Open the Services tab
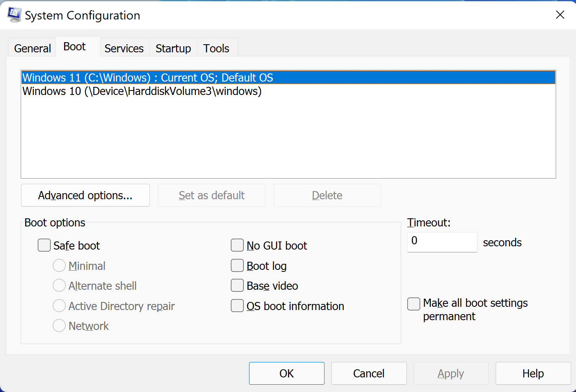This screenshot has width=576, height=392. point(124,48)
